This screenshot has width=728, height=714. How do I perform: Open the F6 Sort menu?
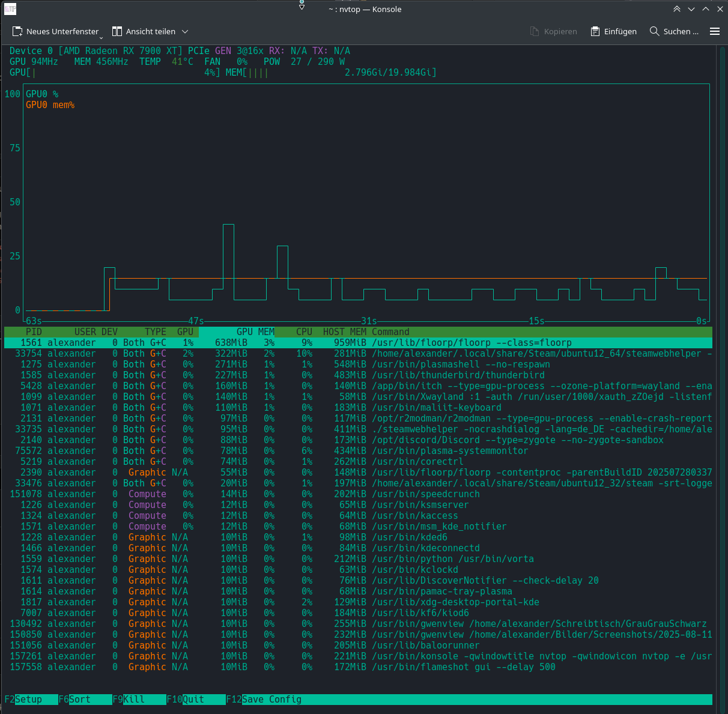pyautogui.click(x=79, y=700)
